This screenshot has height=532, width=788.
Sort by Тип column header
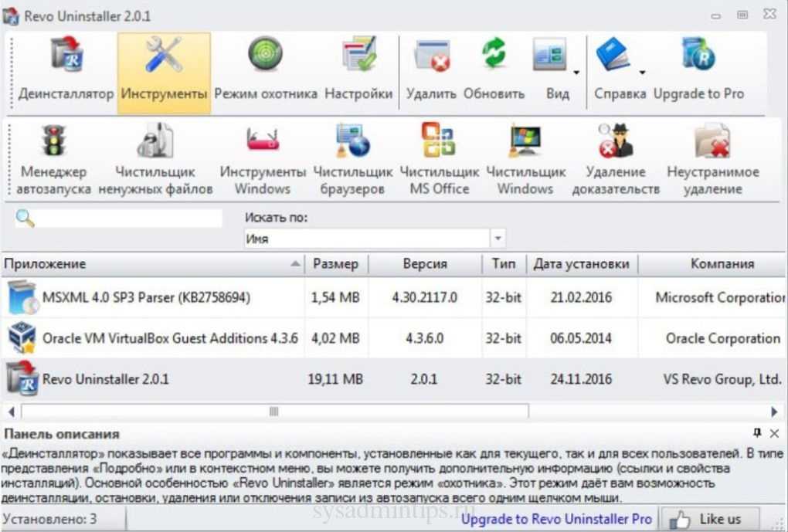pyautogui.click(x=504, y=264)
